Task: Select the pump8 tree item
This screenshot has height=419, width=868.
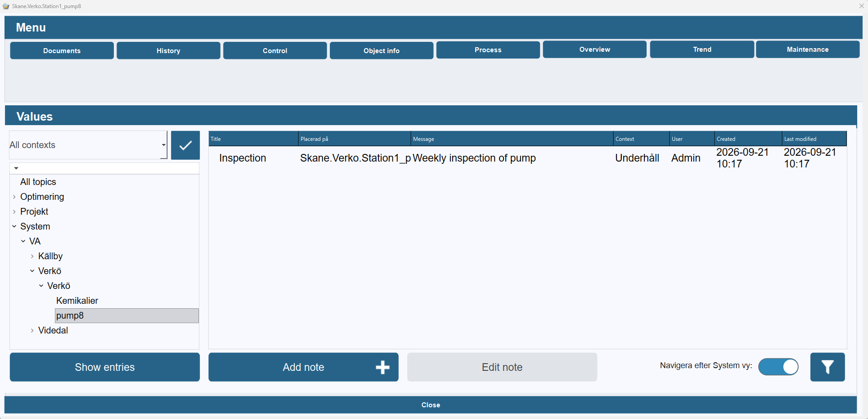Action: pos(127,315)
